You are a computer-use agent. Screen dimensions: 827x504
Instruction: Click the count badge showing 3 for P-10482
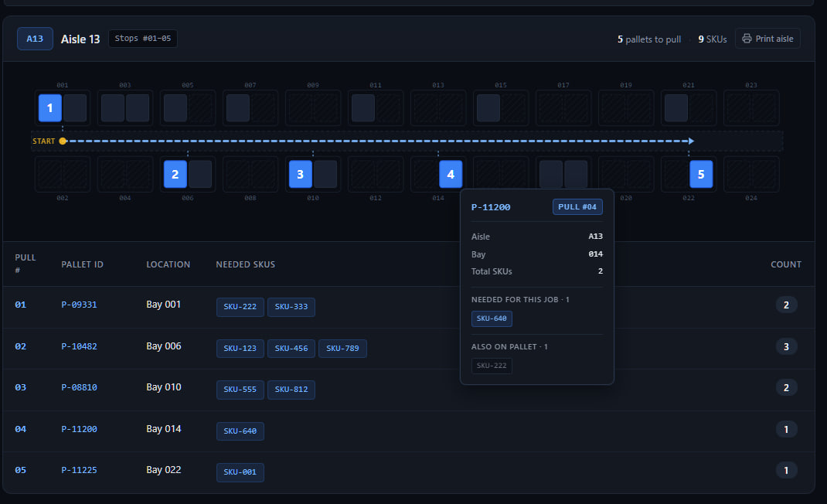coord(786,346)
